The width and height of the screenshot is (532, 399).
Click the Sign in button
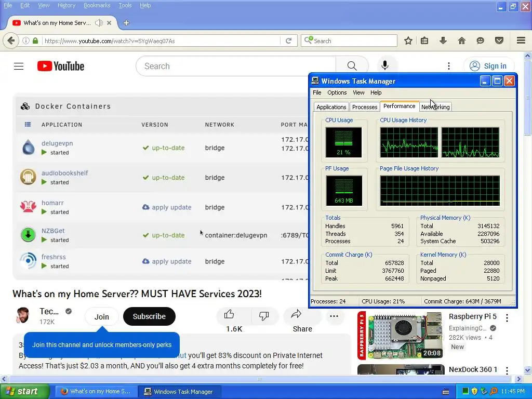[x=488, y=66]
